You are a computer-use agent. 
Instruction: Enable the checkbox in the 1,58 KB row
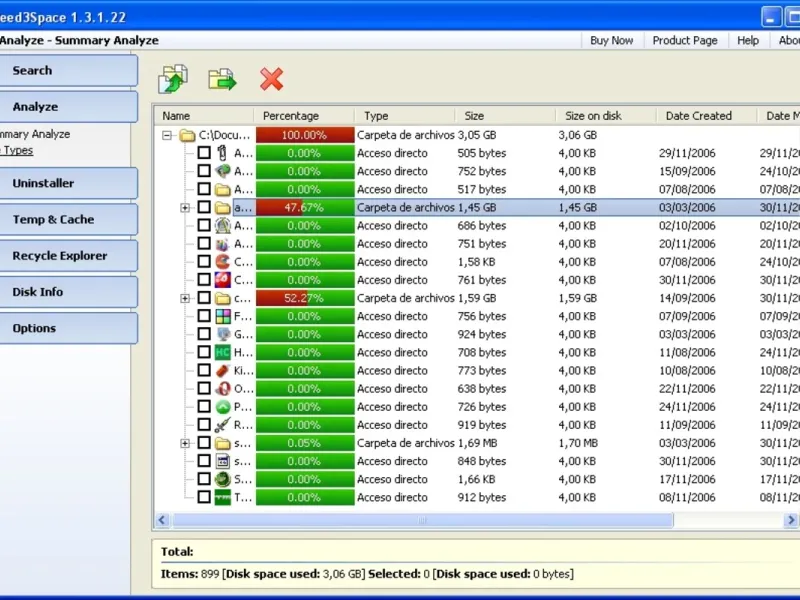[204, 261]
